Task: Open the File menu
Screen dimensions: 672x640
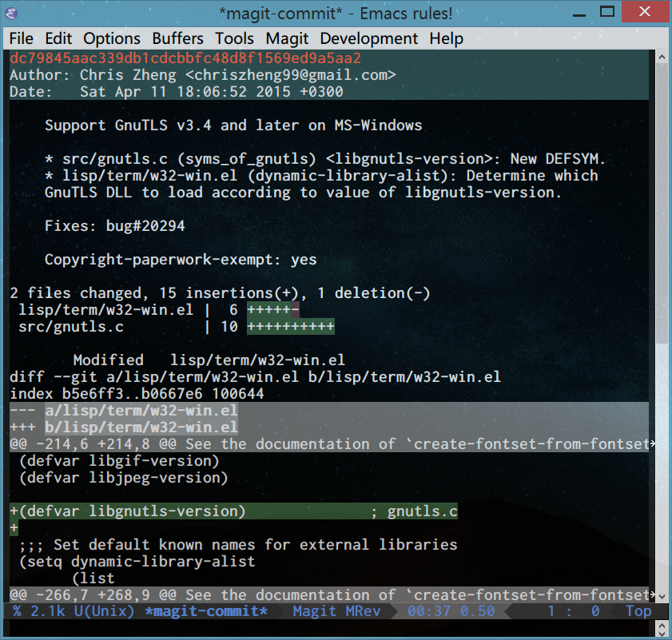Action: 22,38
